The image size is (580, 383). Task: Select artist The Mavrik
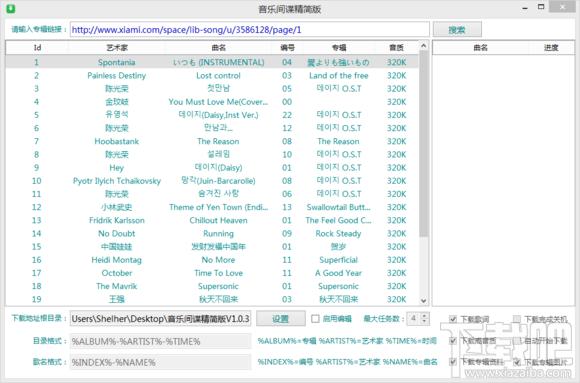(117, 286)
